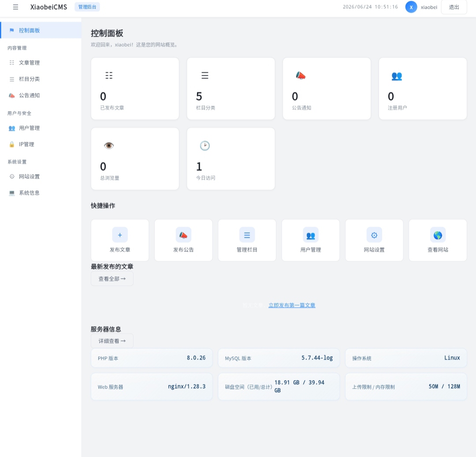Screen dimensions: 476x457
Task: Click the megaphone icon beside 公告通知 in sidebar
Action: tap(12, 95)
